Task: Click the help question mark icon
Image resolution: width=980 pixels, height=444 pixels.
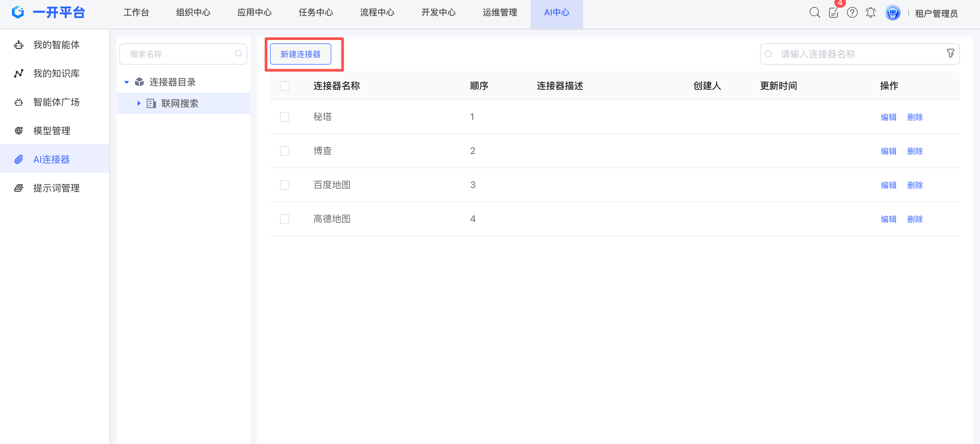Action: tap(852, 13)
